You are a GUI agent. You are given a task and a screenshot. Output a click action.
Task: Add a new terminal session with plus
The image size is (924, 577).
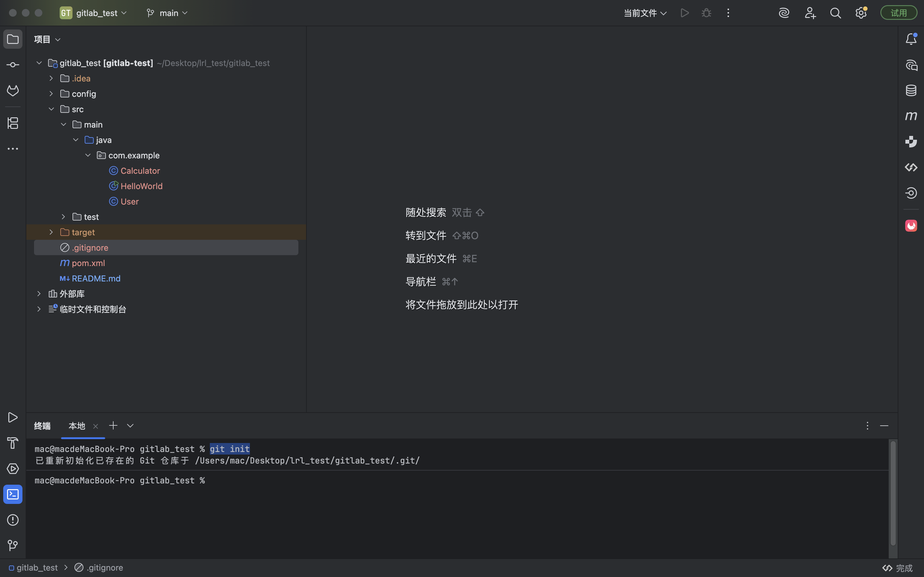click(113, 425)
